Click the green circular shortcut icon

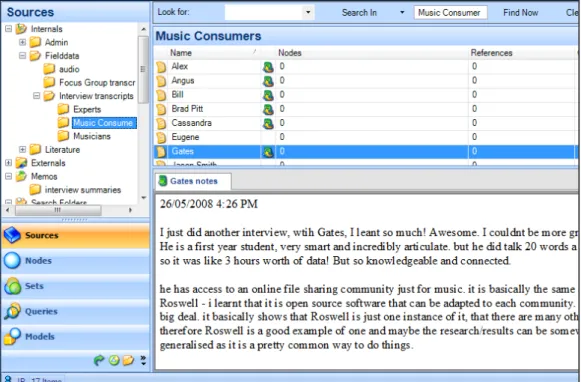(x=114, y=360)
